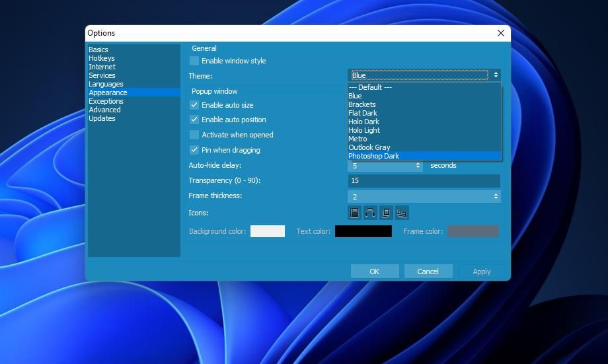This screenshot has width=608, height=364.
Task: Open Advanced settings category
Action: 133,110
